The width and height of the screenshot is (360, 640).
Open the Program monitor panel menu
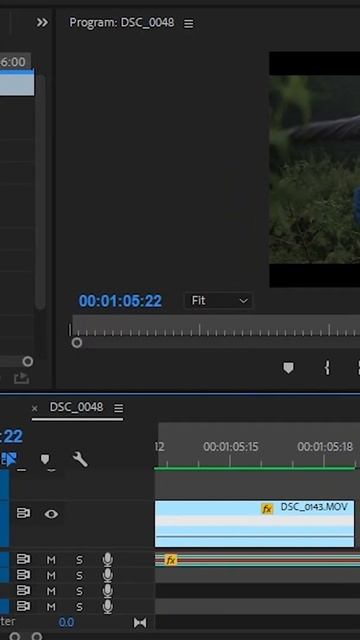pyautogui.click(x=188, y=24)
